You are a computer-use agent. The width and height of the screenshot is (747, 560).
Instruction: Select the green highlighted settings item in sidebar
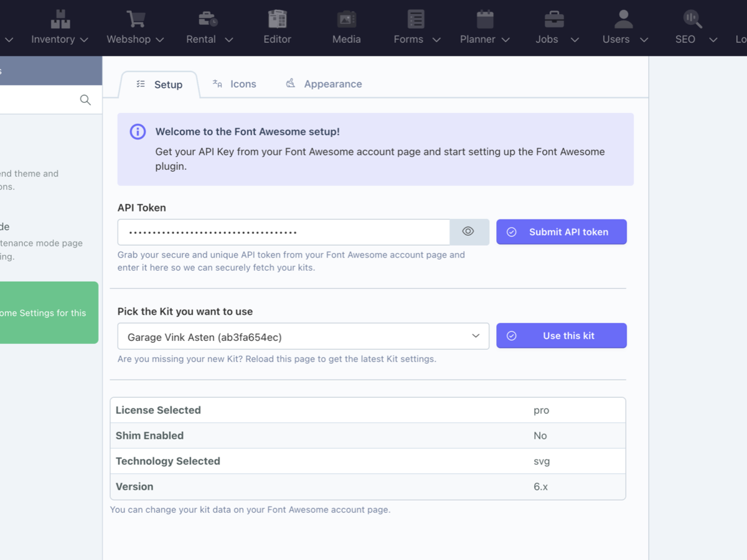pos(49,312)
